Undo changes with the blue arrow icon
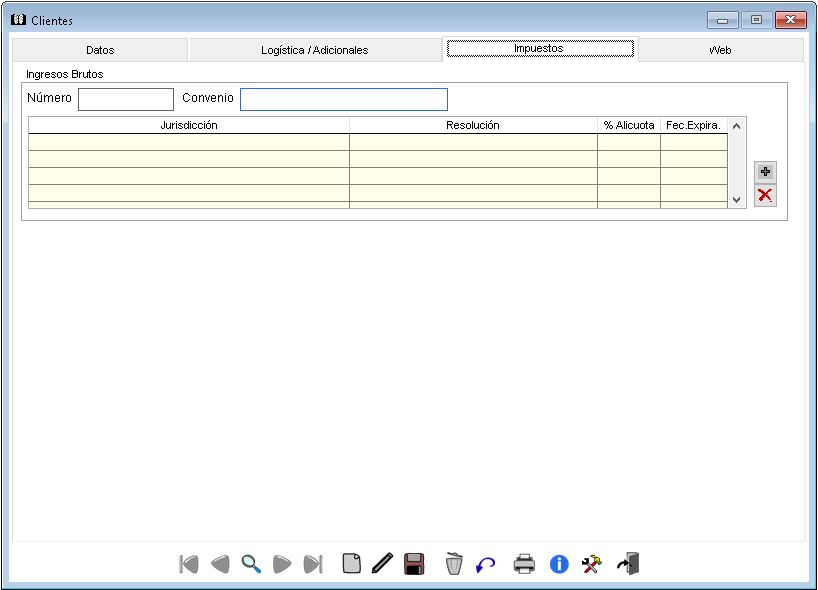Viewport: 818px width, 590px height. (x=486, y=564)
